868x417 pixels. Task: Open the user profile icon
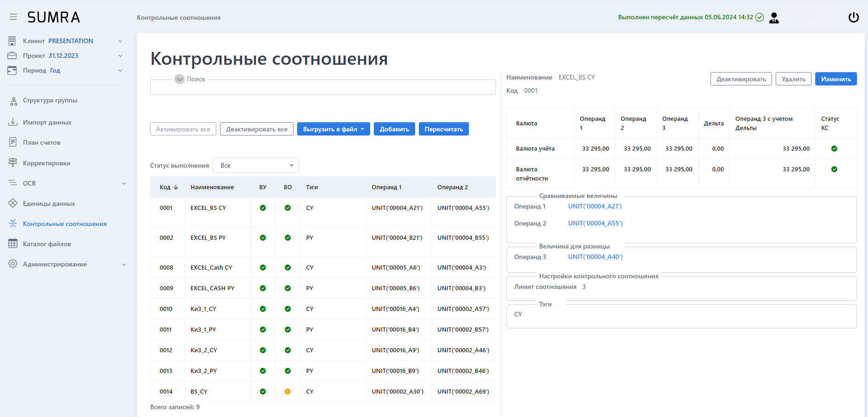click(x=774, y=17)
